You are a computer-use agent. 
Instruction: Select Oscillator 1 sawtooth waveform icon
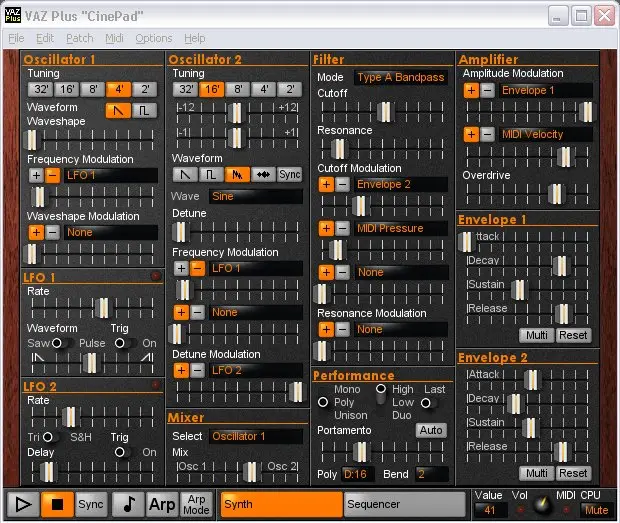tap(118, 110)
